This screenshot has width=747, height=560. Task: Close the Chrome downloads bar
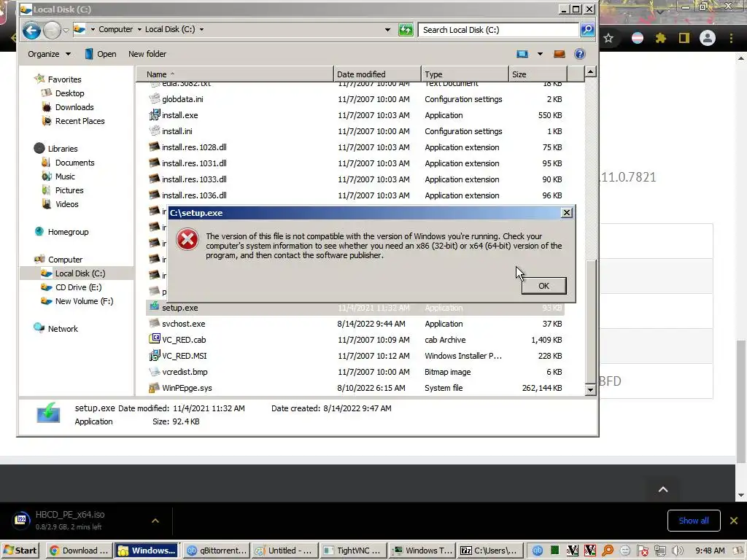734,521
